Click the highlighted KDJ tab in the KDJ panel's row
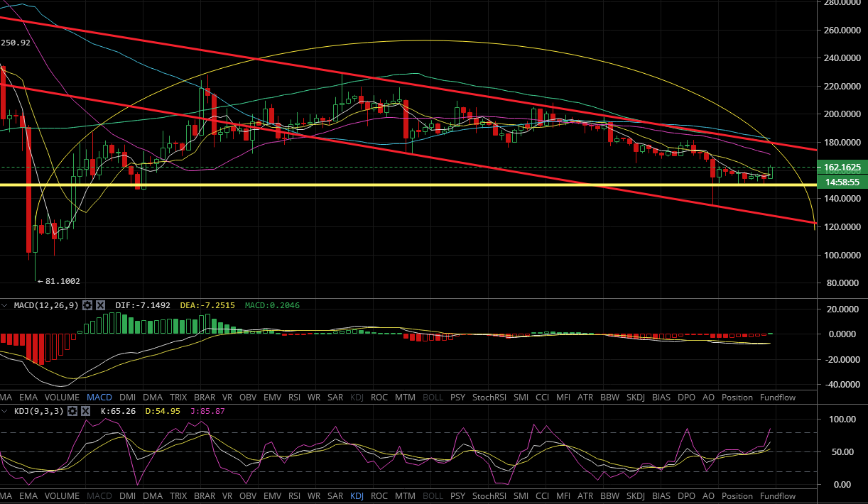The height and width of the screenshot is (504, 868). 357,495
